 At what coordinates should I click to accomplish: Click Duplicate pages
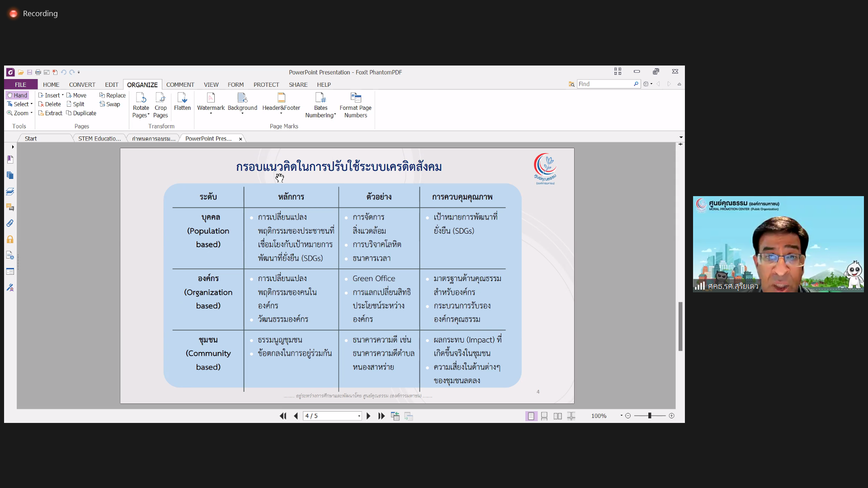(81, 113)
